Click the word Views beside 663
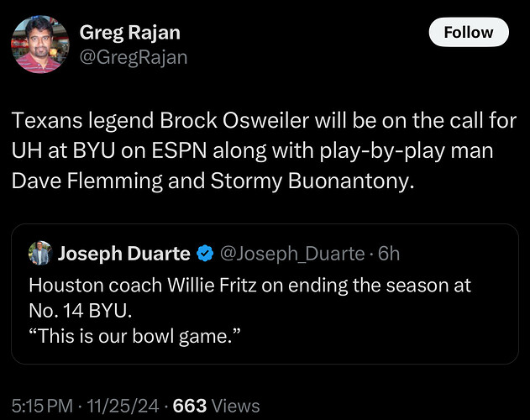 point(235,406)
